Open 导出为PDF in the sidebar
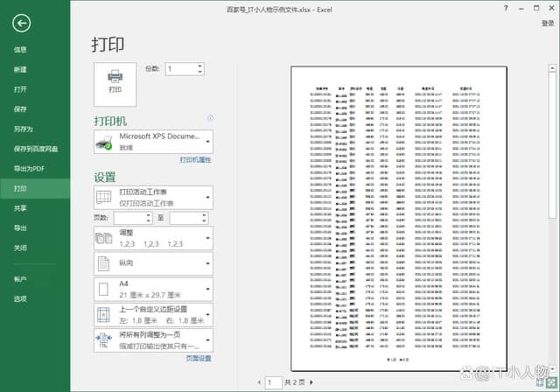 point(29,169)
